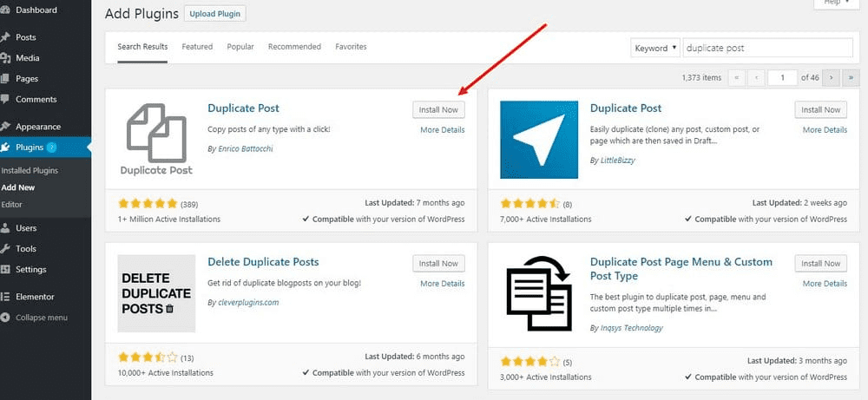Click the Collapse menu arrow icon
The image size is (868, 400).
[x=5, y=318]
